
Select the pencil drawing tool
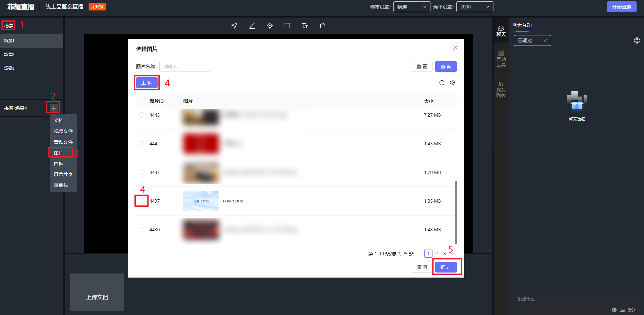tap(252, 26)
